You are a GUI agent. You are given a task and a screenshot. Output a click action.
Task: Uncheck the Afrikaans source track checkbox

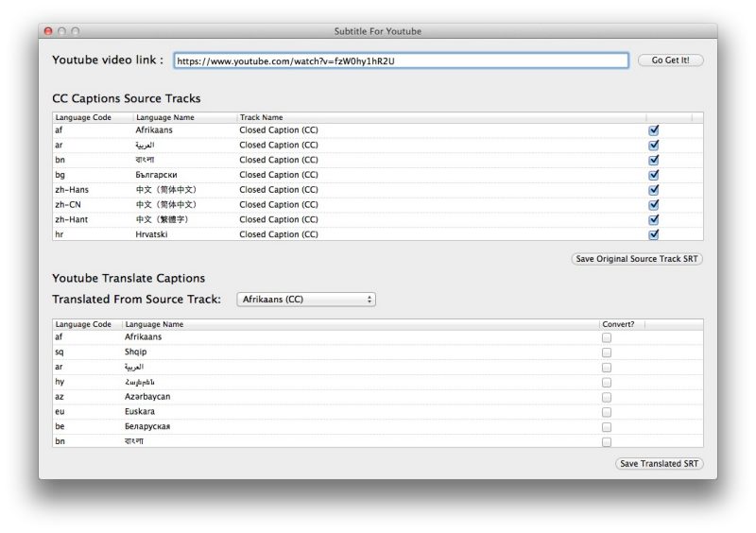coord(654,130)
